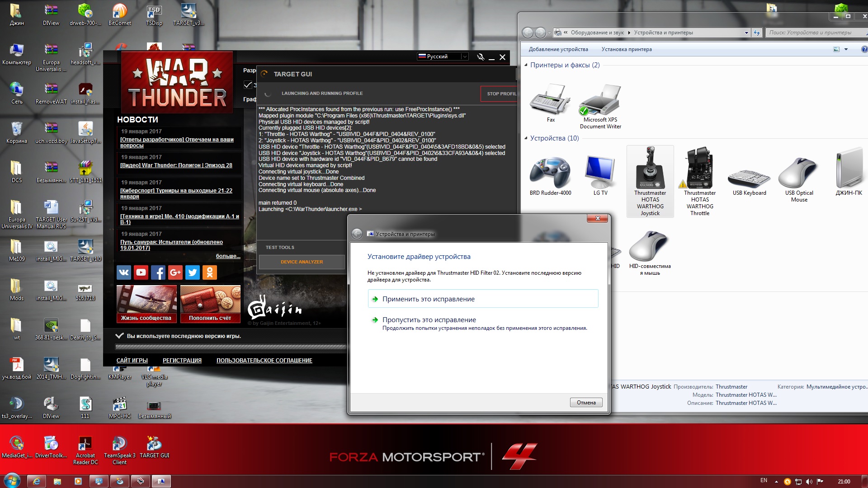The height and width of the screenshot is (488, 868).
Task: Open the TeamSpeak 3 Client desktop icon
Action: click(x=120, y=450)
